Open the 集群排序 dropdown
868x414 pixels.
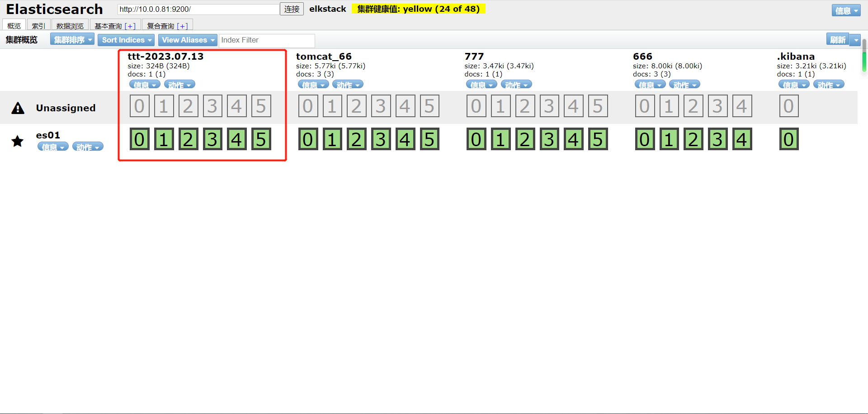click(x=72, y=40)
